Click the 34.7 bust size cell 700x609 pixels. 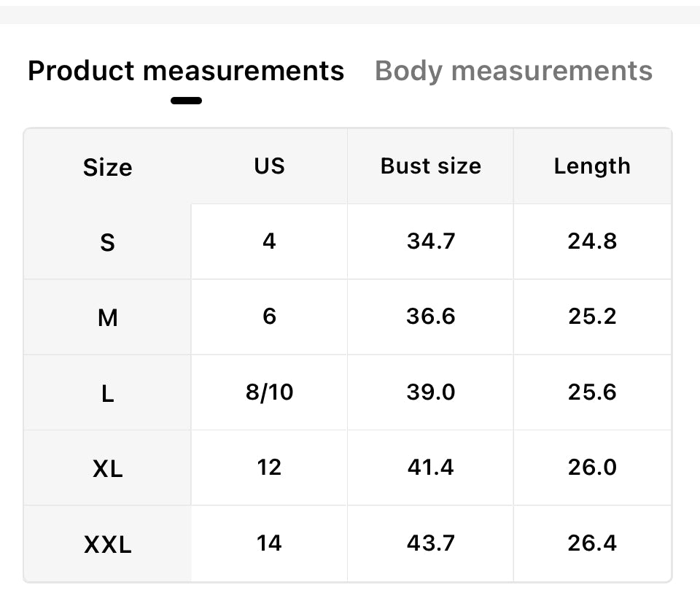pyautogui.click(x=430, y=241)
